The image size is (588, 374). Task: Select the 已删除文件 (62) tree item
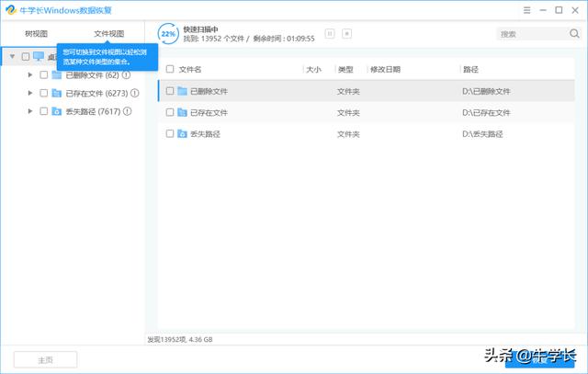click(x=92, y=75)
